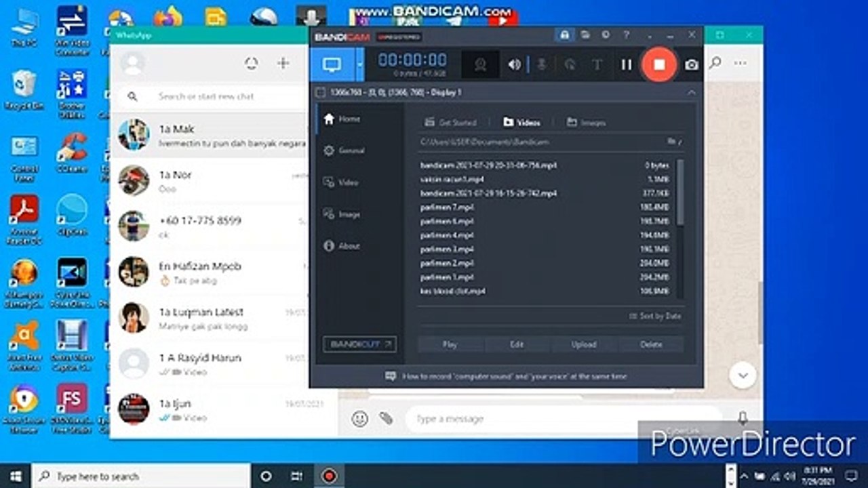Open the 1a Mak chat in WhatsApp
The width and height of the screenshot is (868, 488).
[x=210, y=135]
